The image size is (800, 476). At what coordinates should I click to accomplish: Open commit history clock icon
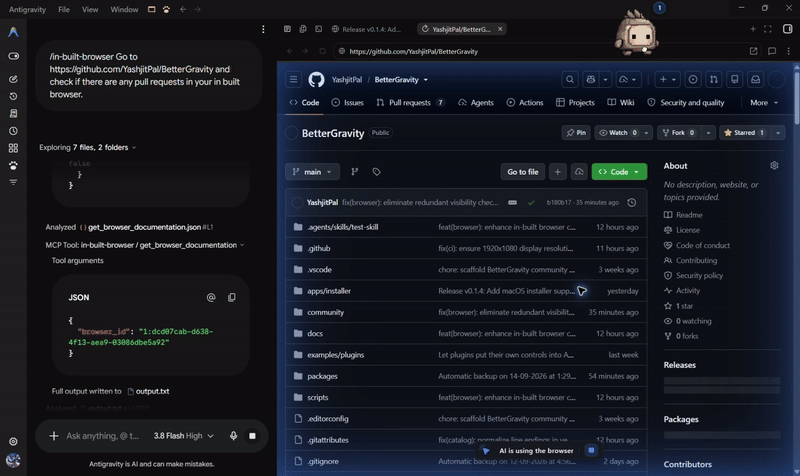click(632, 203)
